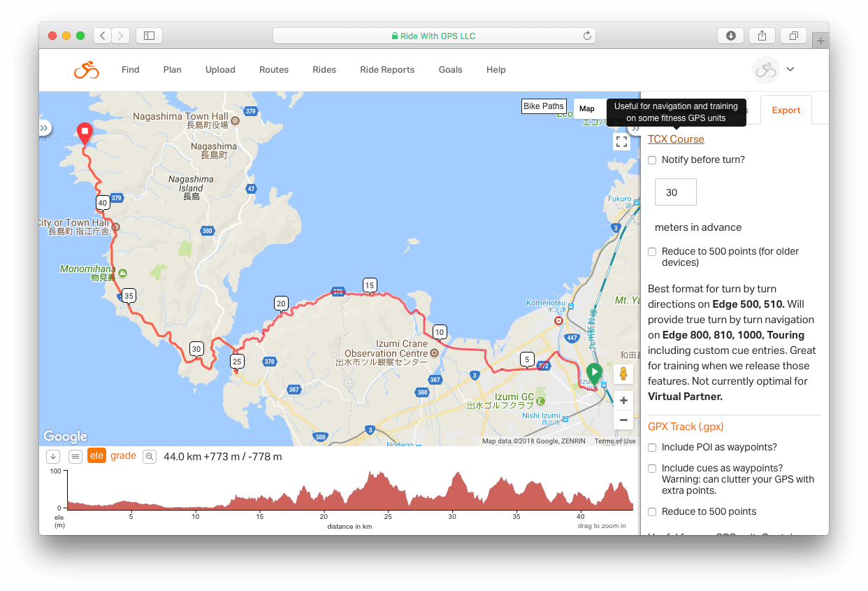Click the elevation profile menu lines icon
Screen dimensions: 868x591
(75, 457)
